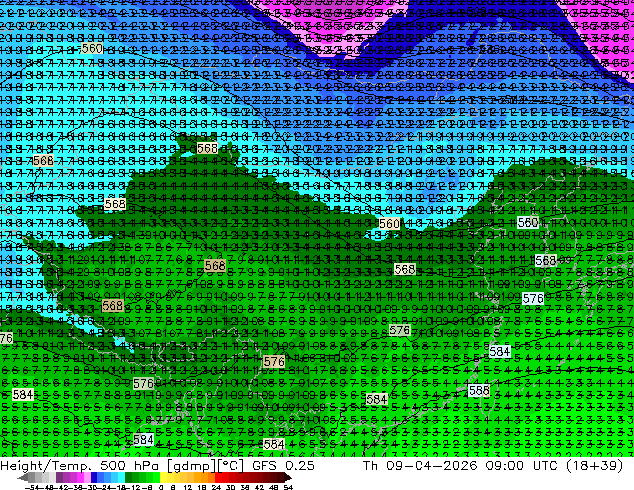
Task: Click the '-54' scale value
Action: tap(32, 488)
